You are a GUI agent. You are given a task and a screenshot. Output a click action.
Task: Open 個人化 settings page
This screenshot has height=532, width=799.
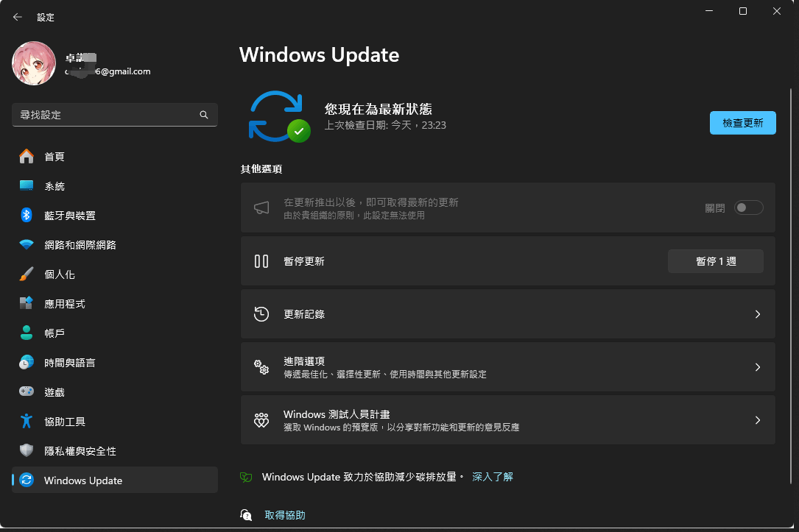[60, 274]
